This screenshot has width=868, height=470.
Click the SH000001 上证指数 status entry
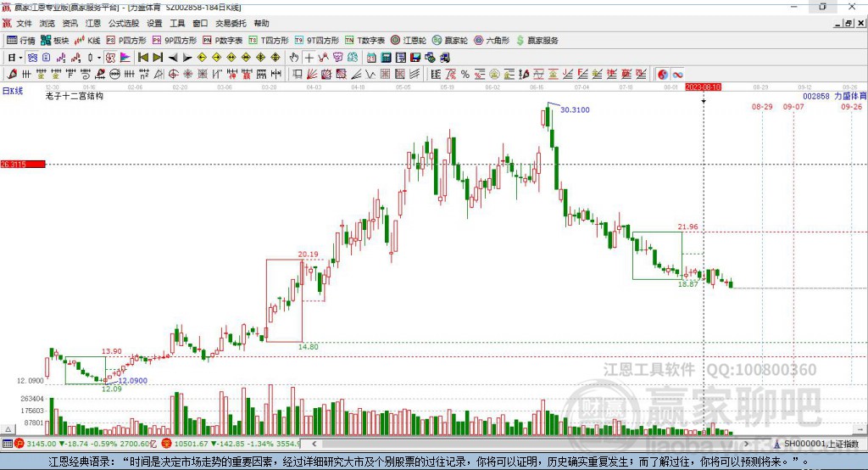[816, 444]
